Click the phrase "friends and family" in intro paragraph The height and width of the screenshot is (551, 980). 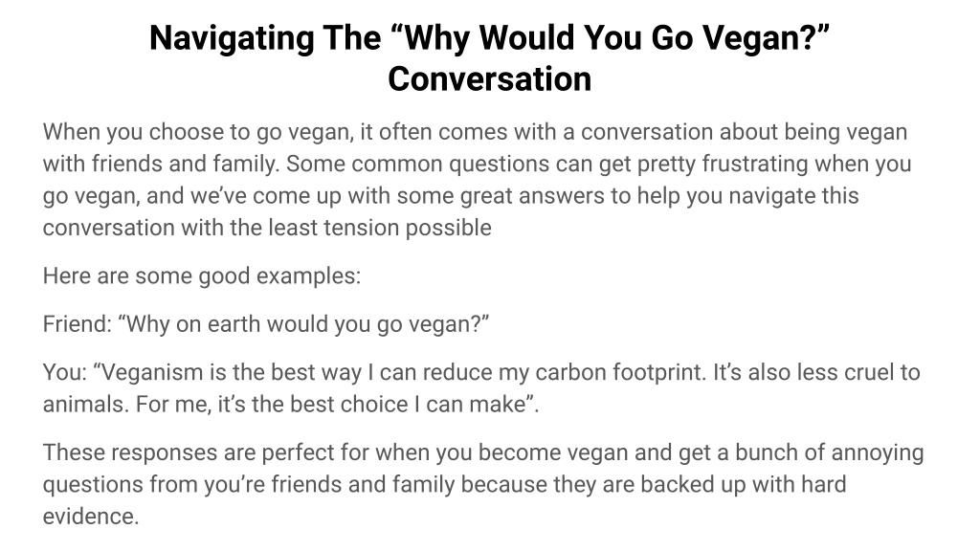click(x=185, y=164)
